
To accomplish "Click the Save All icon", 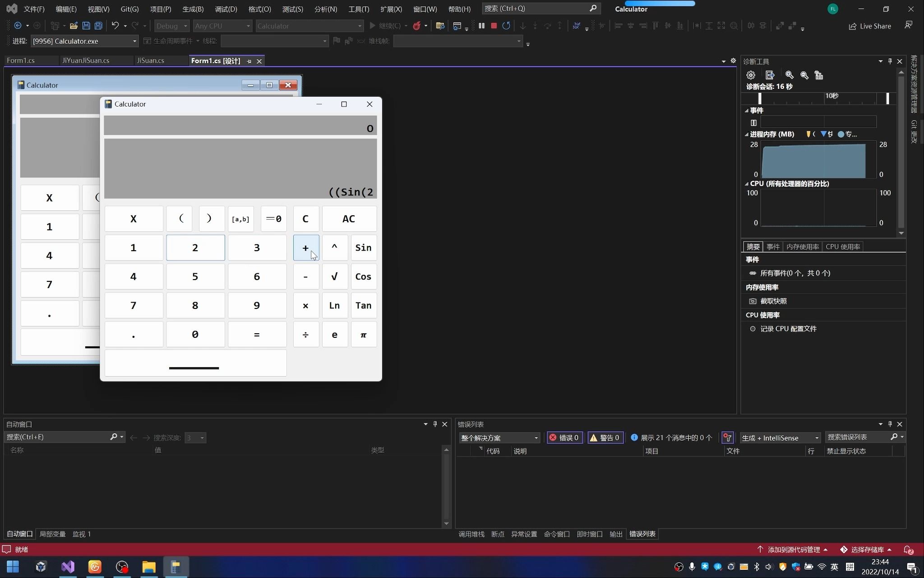I will pos(98,26).
